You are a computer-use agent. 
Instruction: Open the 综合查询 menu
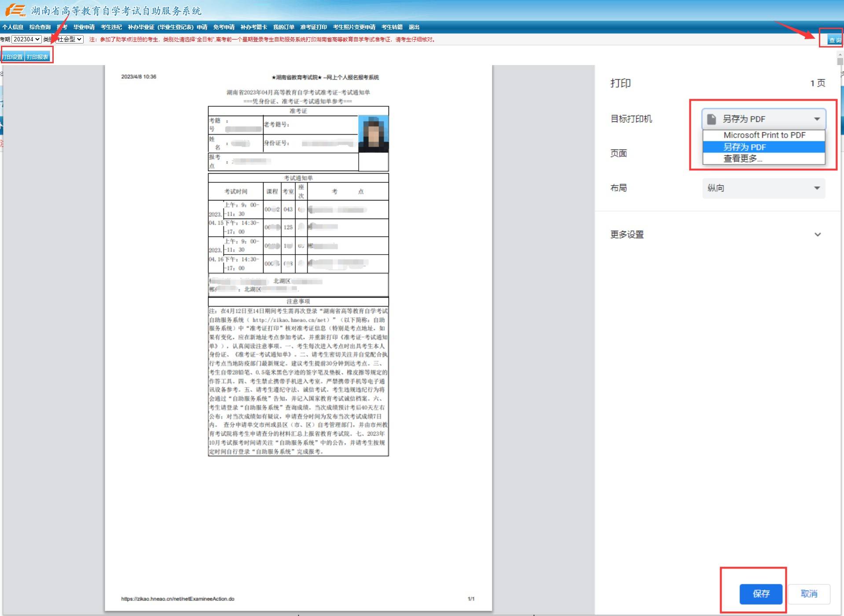pyautogui.click(x=40, y=27)
